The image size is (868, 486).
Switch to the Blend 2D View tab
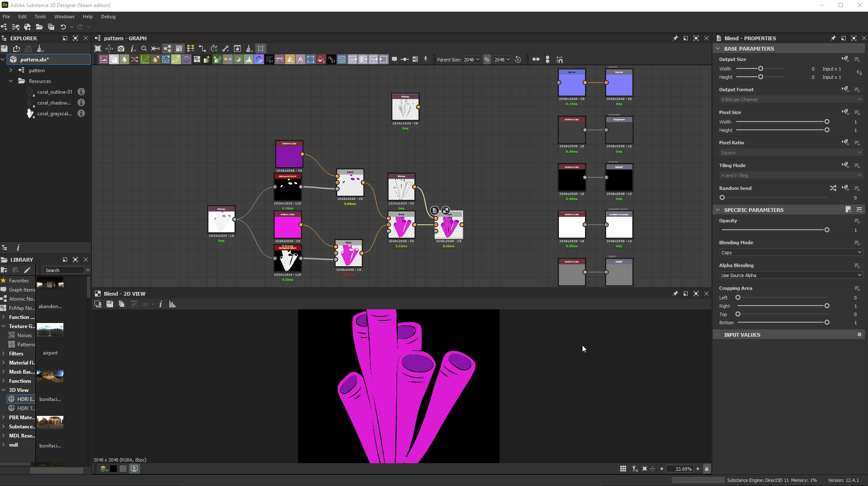click(124, 294)
